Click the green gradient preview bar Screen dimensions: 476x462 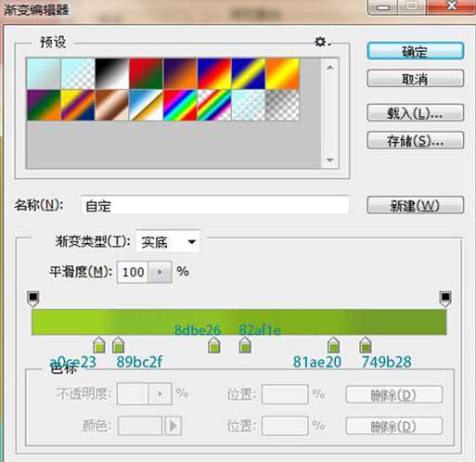(x=239, y=322)
